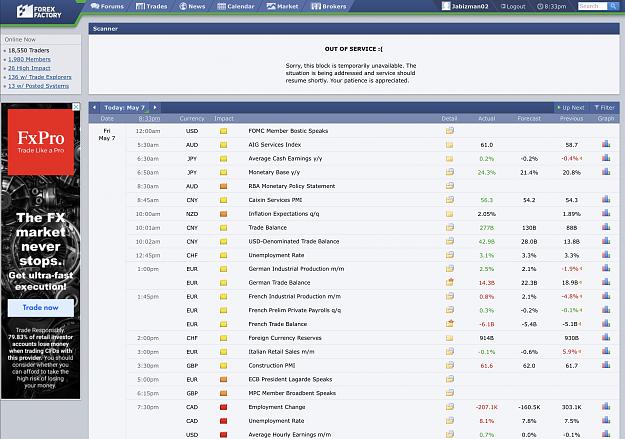Click the FxPro advertisement banner logo
This screenshot has width=625, height=439.
[x=41, y=142]
